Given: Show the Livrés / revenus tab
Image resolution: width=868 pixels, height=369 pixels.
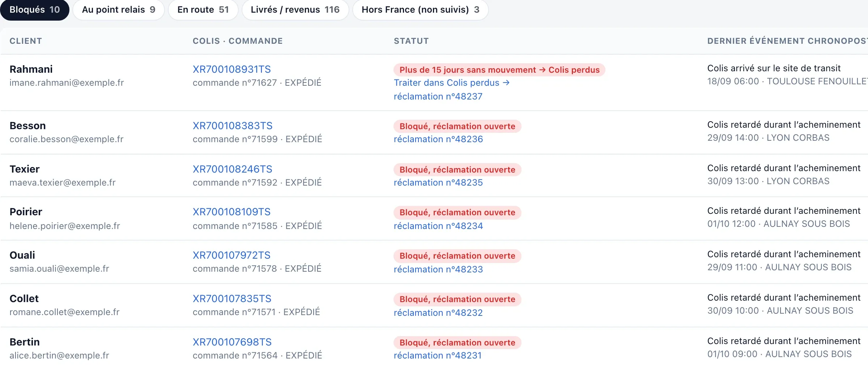Looking at the screenshot, I should pyautogui.click(x=295, y=10).
